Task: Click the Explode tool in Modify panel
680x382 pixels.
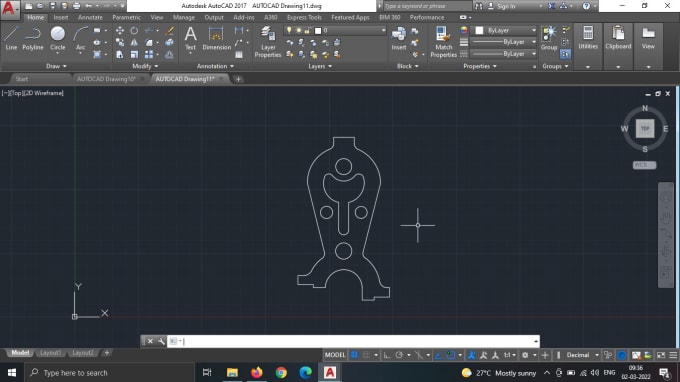Action: tap(170, 42)
